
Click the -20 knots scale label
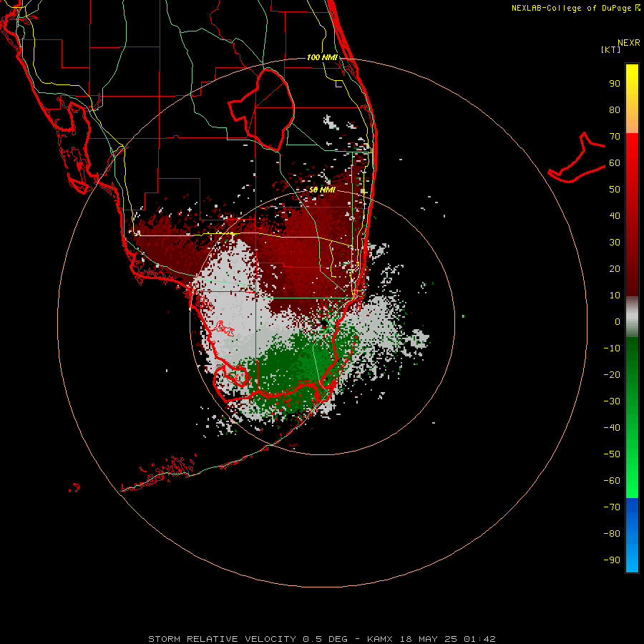[612, 374]
